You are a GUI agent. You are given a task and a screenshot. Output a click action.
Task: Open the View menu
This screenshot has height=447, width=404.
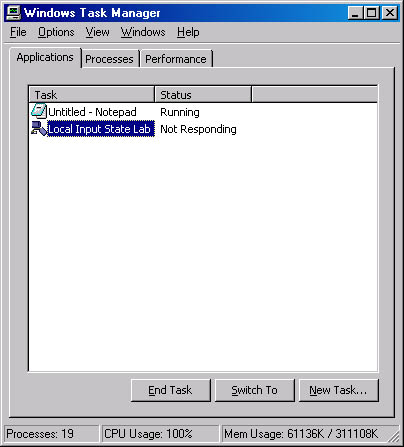(x=97, y=32)
